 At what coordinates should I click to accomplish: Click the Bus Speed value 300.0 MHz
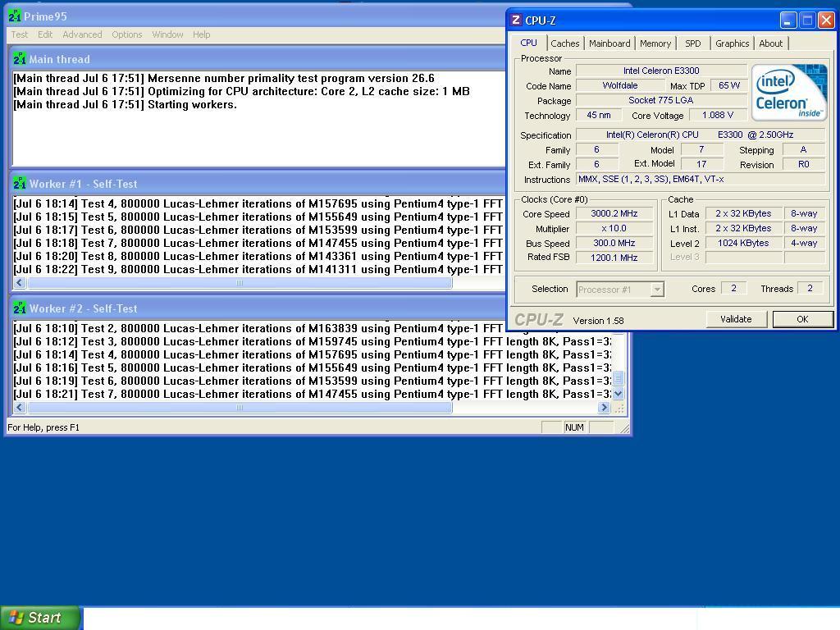[614, 243]
